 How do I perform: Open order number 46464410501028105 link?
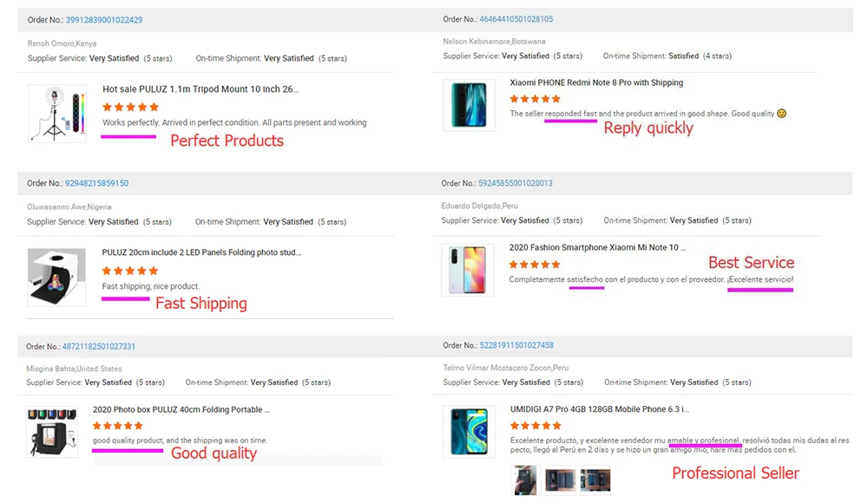pyautogui.click(x=516, y=19)
